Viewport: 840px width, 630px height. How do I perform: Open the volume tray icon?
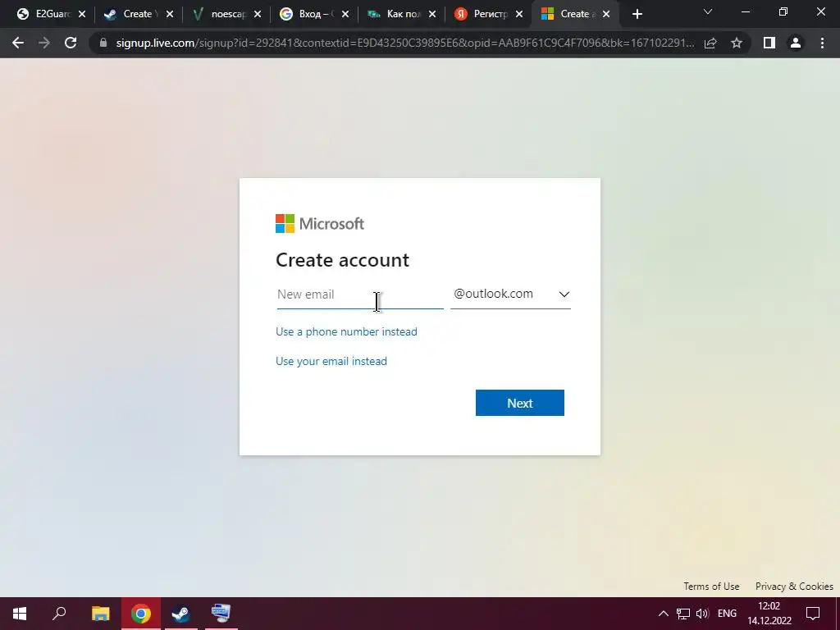pos(702,614)
